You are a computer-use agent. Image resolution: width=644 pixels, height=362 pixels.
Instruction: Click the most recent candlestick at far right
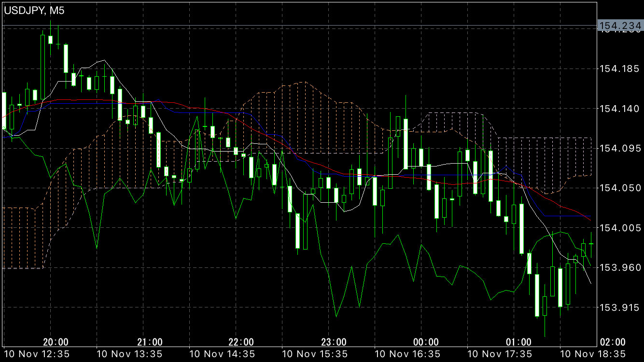(x=591, y=244)
